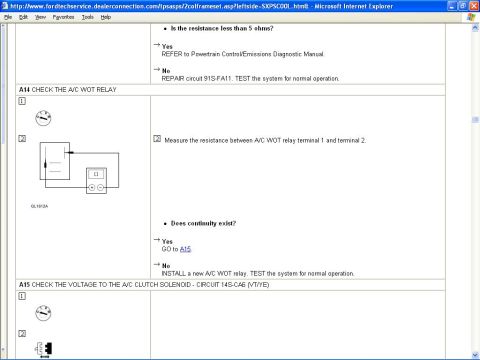Click step 2 box marker under A15
Viewport: 480px width, 360px height.
[x=22, y=334]
